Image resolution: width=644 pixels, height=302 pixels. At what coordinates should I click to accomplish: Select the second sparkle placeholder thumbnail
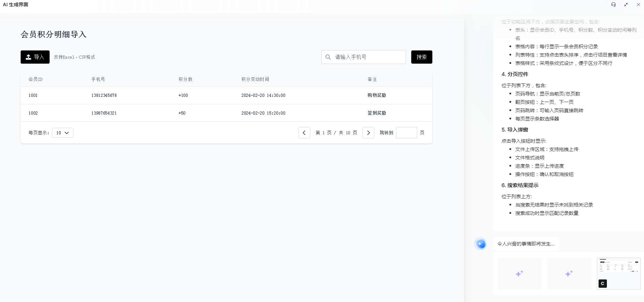coord(569,274)
